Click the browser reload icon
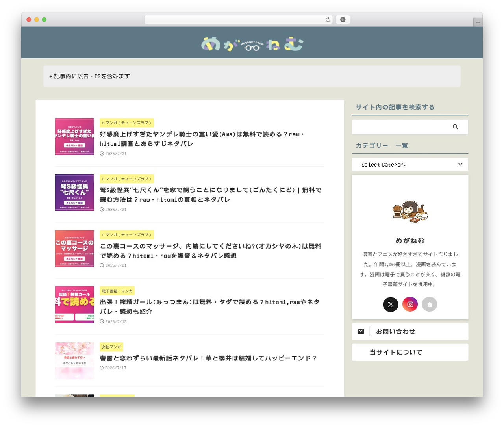The width and height of the screenshot is (504, 427). click(328, 20)
